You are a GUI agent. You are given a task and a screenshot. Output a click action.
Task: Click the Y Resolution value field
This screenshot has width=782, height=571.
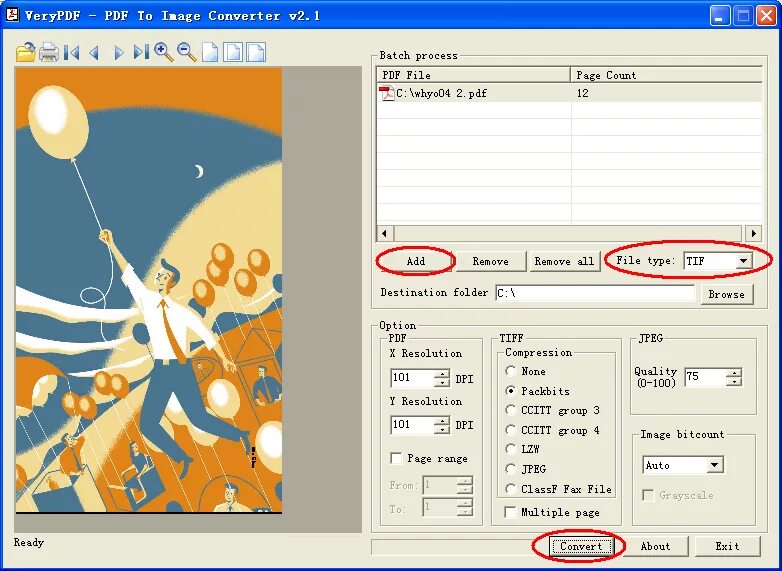click(413, 425)
